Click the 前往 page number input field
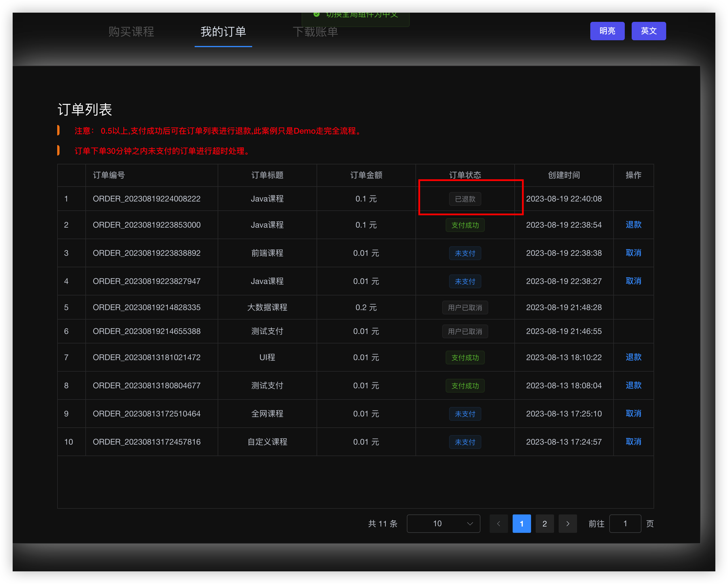 tap(625, 524)
